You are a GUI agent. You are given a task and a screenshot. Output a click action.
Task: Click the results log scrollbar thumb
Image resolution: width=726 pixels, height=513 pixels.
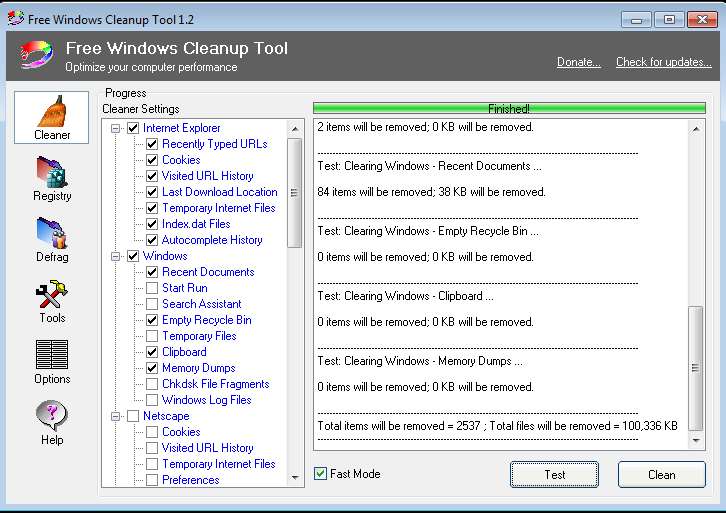pyautogui.click(x=696, y=368)
